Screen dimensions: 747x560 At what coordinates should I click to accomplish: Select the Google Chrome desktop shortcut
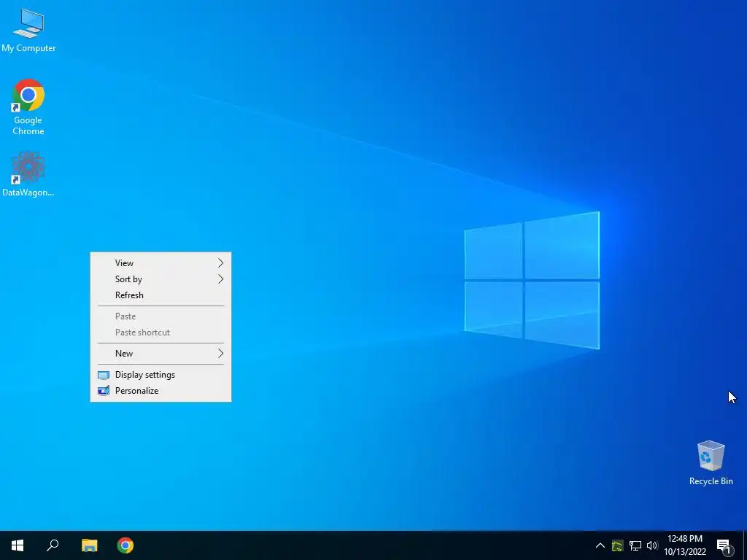tap(28, 106)
